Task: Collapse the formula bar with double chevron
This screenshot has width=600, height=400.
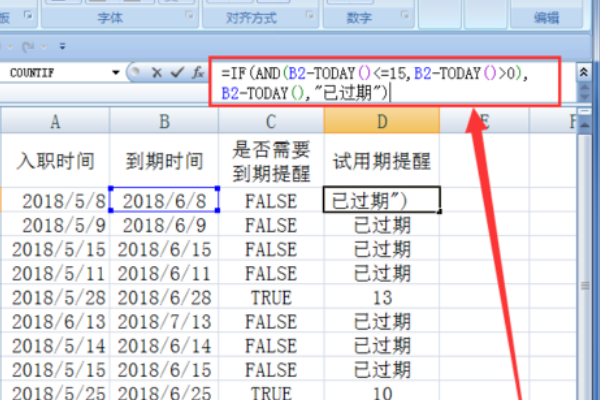Action: pyautogui.click(x=584, y=72)
